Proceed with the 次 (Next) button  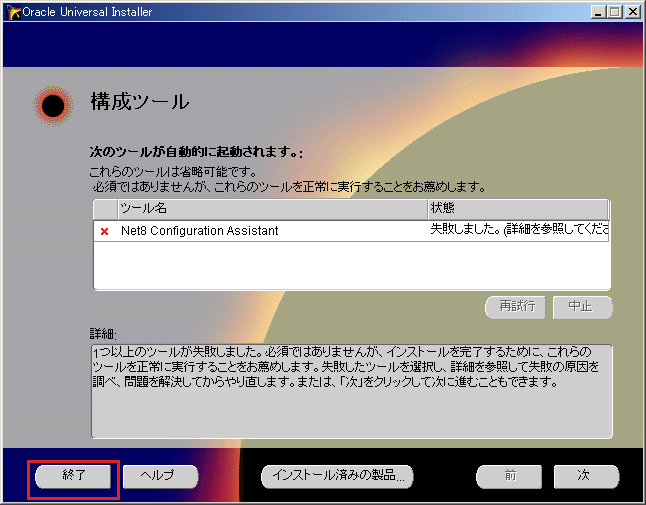tap(586, 476)
